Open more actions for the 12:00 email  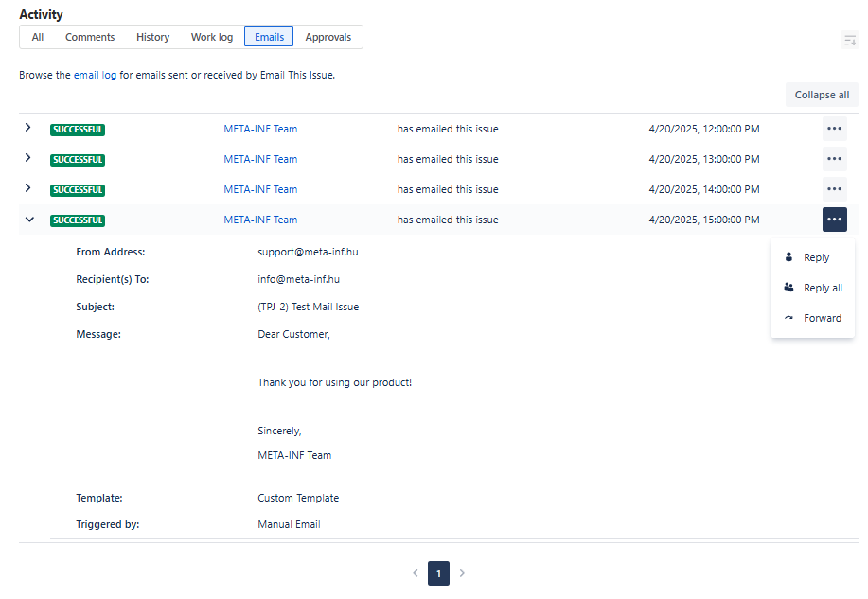(x=834, y=129)
